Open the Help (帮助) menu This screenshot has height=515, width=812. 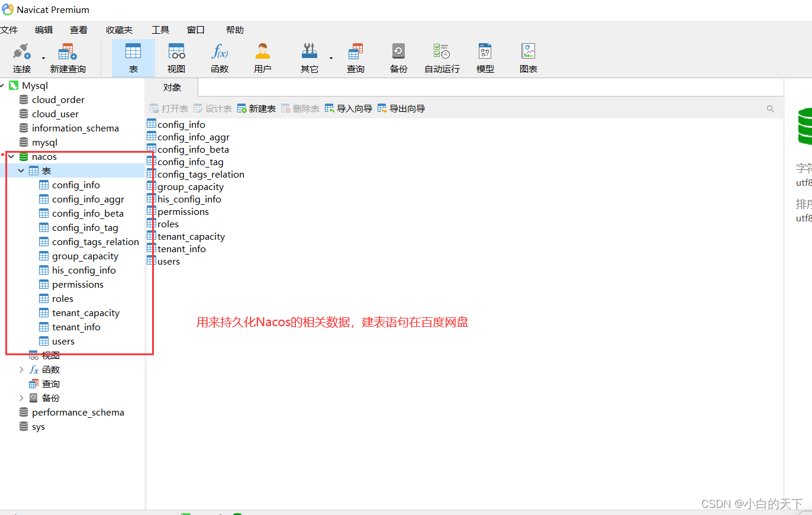[235, 30]
